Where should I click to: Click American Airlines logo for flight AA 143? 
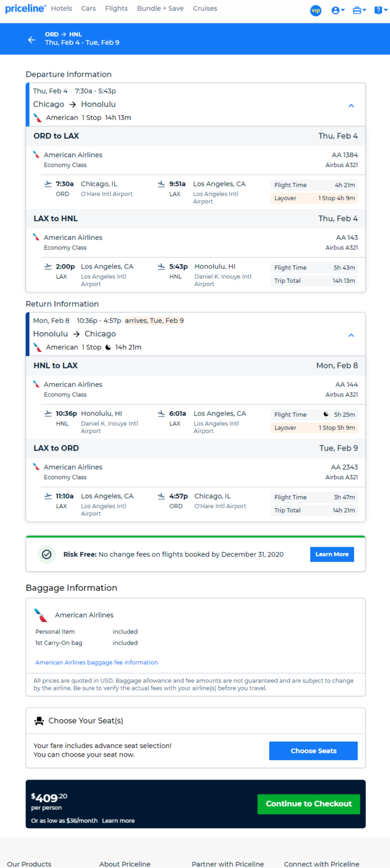point(37,238)
